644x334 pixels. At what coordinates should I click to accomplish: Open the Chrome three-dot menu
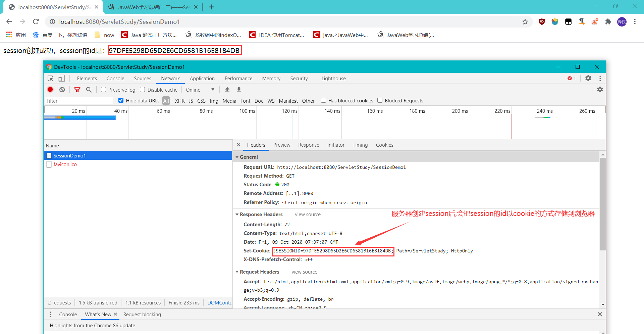pos(635,22)
